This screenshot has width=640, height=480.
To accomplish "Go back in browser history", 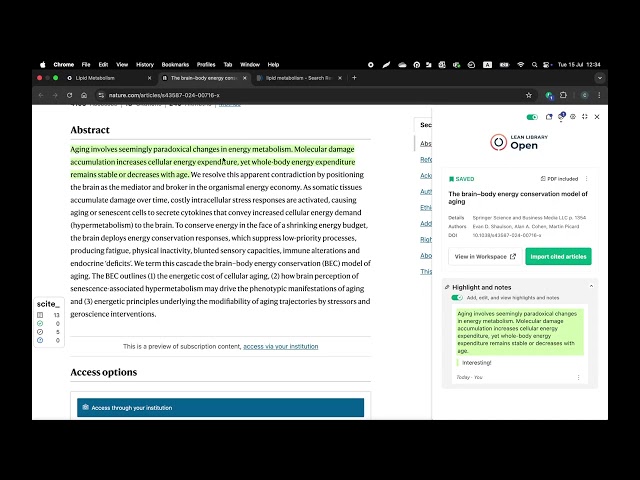I will 41,95.
